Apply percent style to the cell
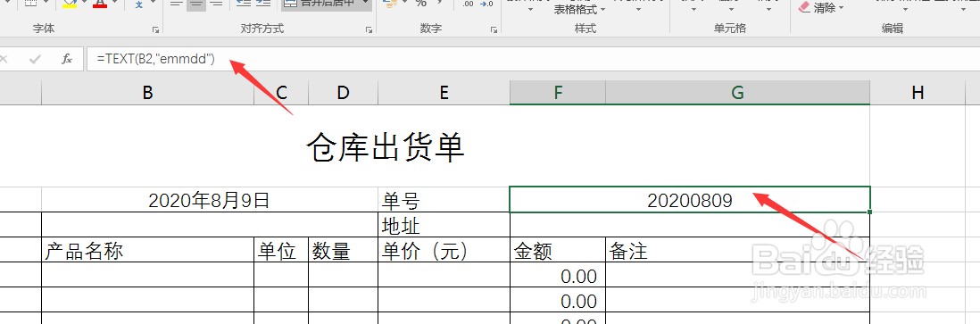Viewport: 980px width, 324px height. 421,4
